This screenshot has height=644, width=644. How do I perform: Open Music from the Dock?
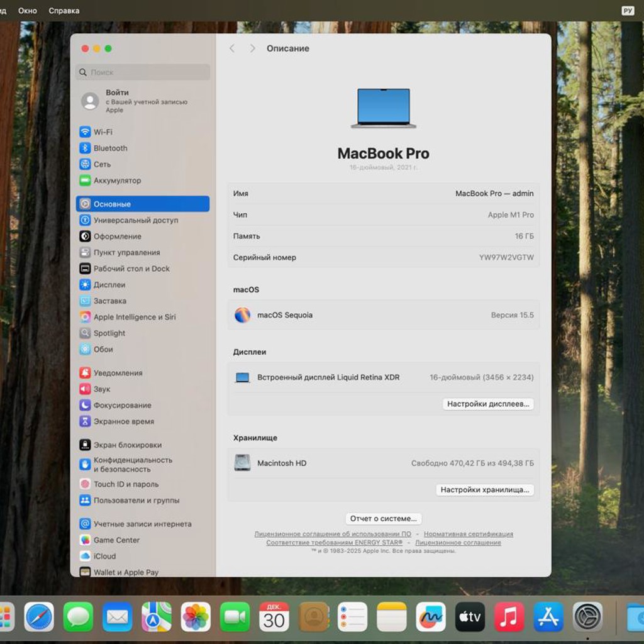(509, 617)
